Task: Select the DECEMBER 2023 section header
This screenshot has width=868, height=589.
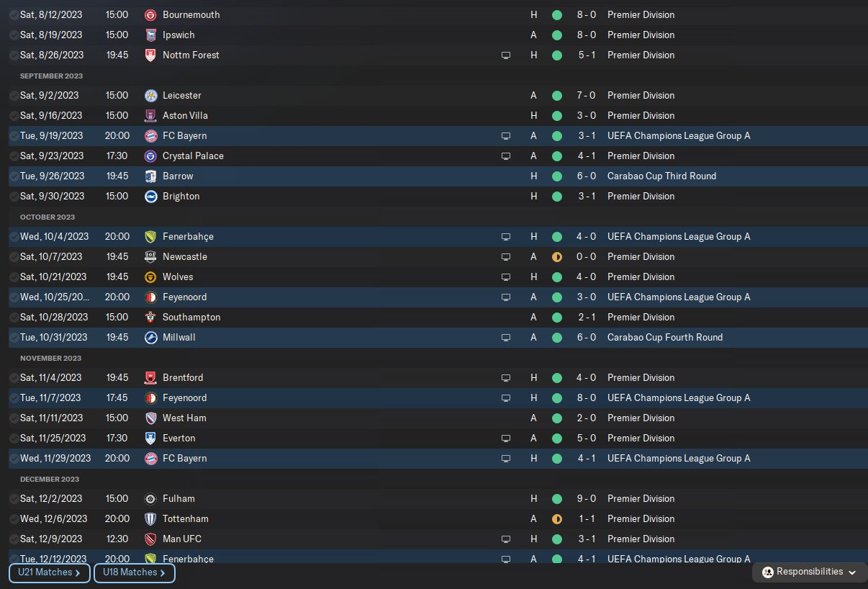Action: (50, 479)
